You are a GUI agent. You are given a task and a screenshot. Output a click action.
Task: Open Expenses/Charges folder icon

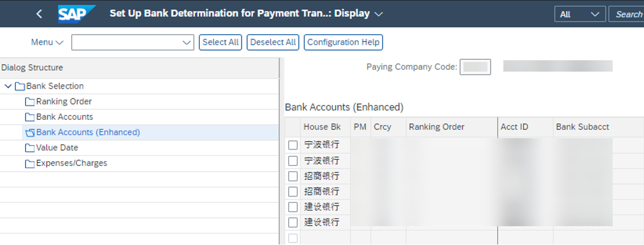coord(30,164)
